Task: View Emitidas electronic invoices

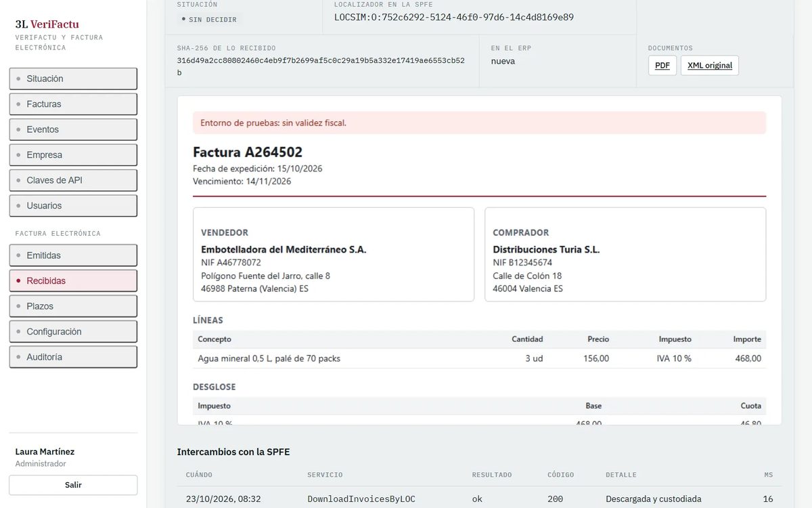Action: point(73,255)
